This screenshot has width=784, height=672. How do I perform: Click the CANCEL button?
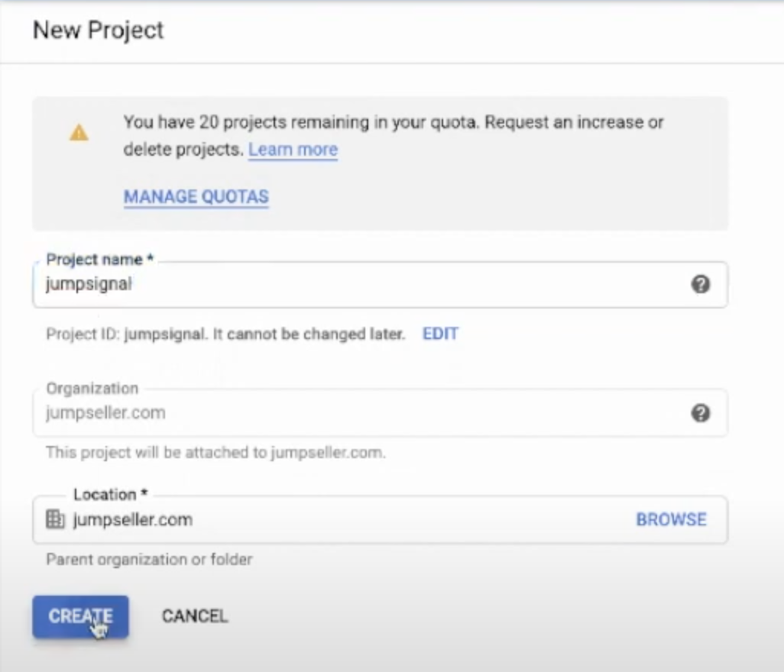pos(195,616)
